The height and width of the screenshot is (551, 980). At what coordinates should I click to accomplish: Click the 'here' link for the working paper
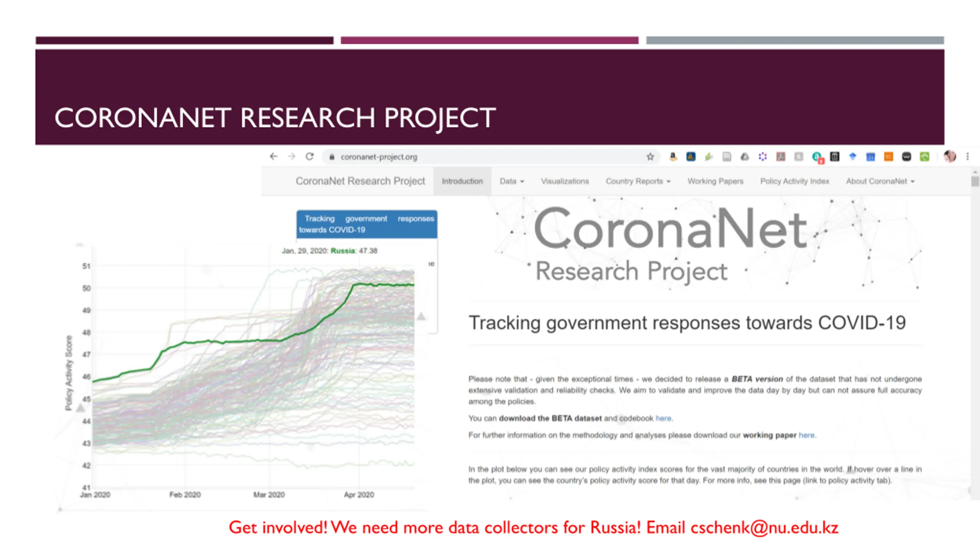[807, 435]
